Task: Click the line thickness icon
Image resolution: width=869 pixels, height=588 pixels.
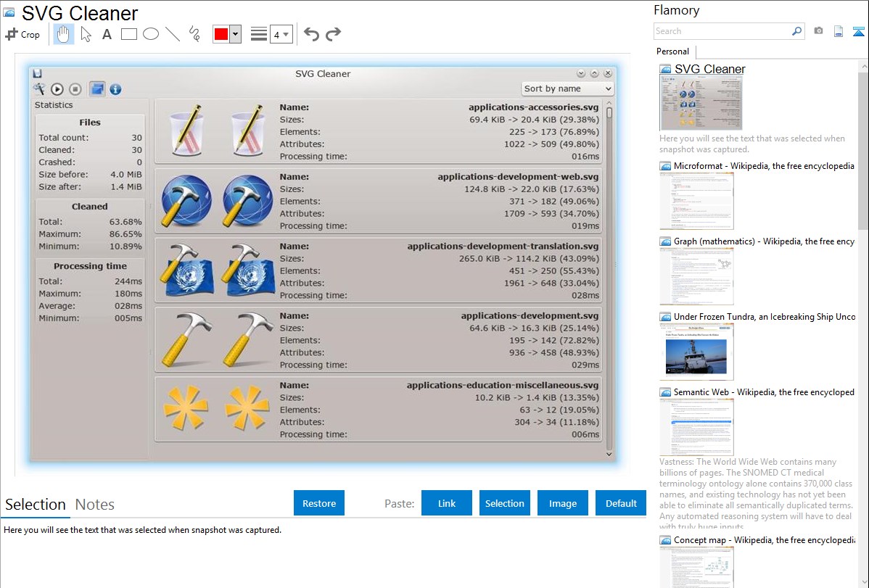Action: click(x=259, y=34)
